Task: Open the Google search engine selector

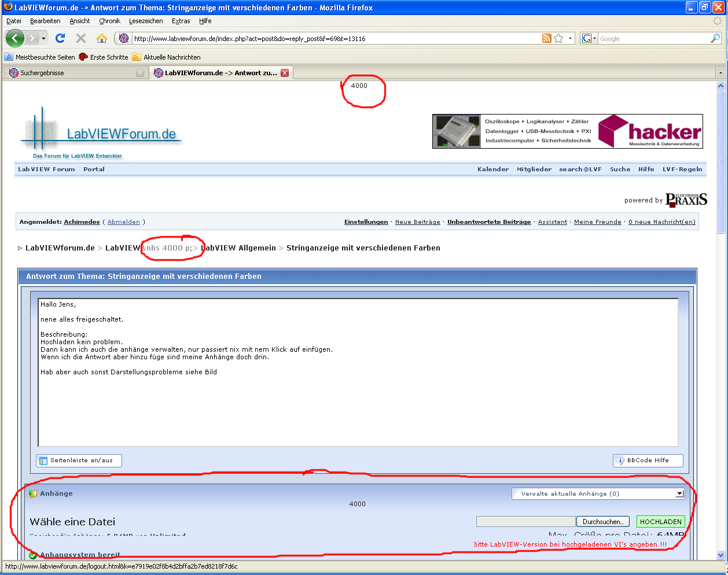Action: pos(589,38)
